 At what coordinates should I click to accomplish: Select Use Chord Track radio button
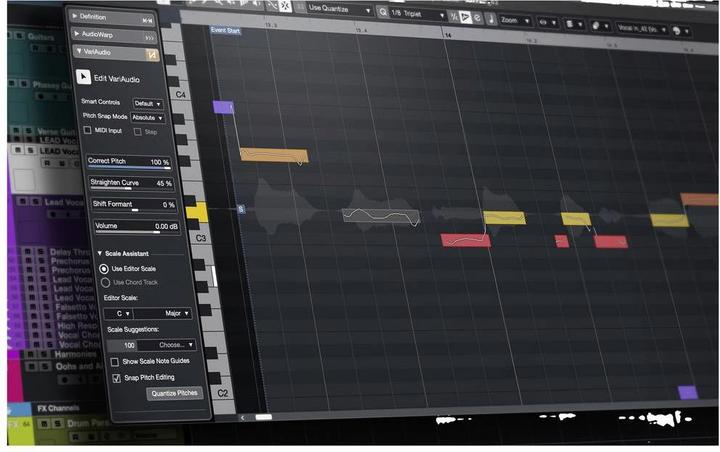click(105, 282)
